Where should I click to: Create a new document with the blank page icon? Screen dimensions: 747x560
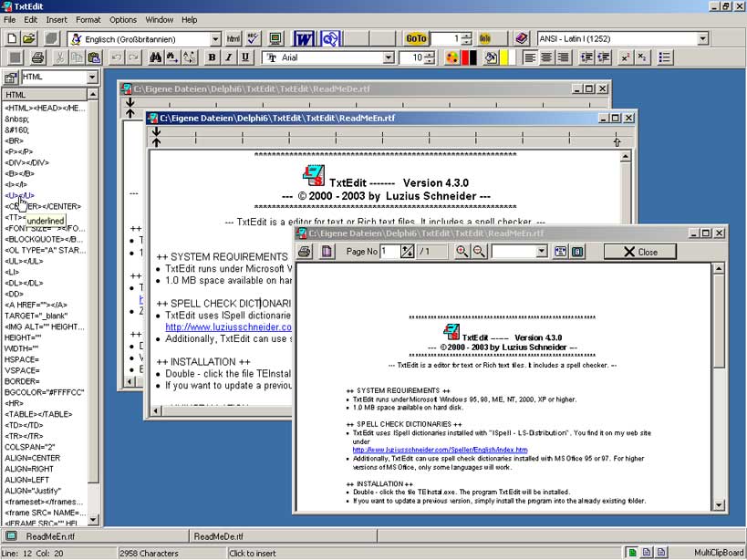[x=13, y=38]
